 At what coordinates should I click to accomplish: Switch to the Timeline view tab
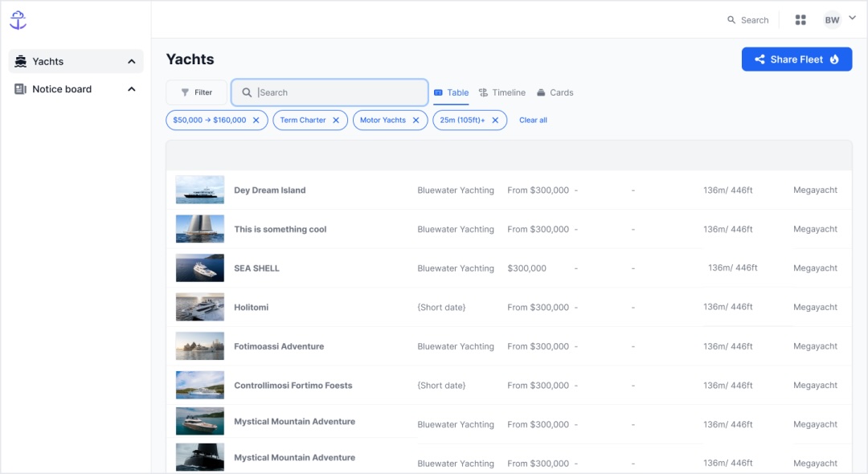tap(502, 92)
